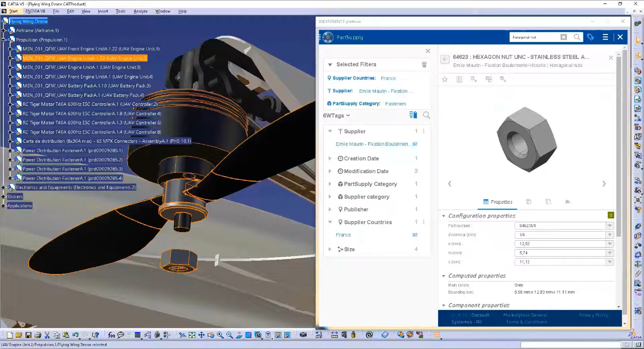The height and width of the screenshot is (349, 644).
Task: Open the Part number dropdown
Action: (x=609, y=226)
